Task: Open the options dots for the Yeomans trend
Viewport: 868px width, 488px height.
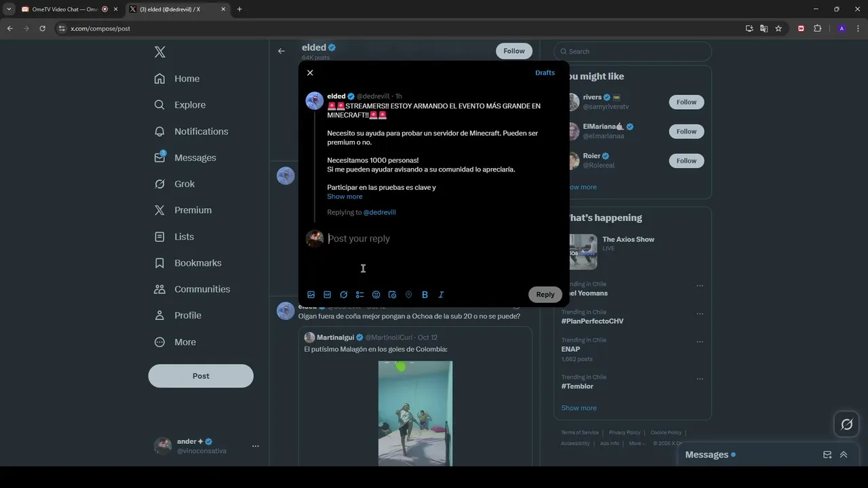Action: (700, 286)
